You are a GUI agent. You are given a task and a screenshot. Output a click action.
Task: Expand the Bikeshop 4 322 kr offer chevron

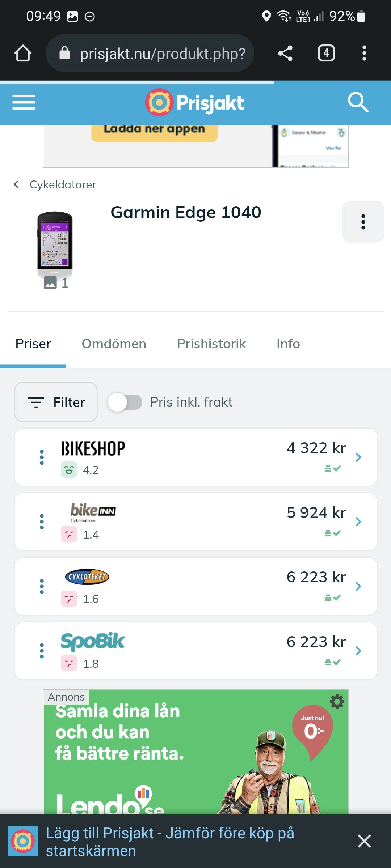[358, 457]
